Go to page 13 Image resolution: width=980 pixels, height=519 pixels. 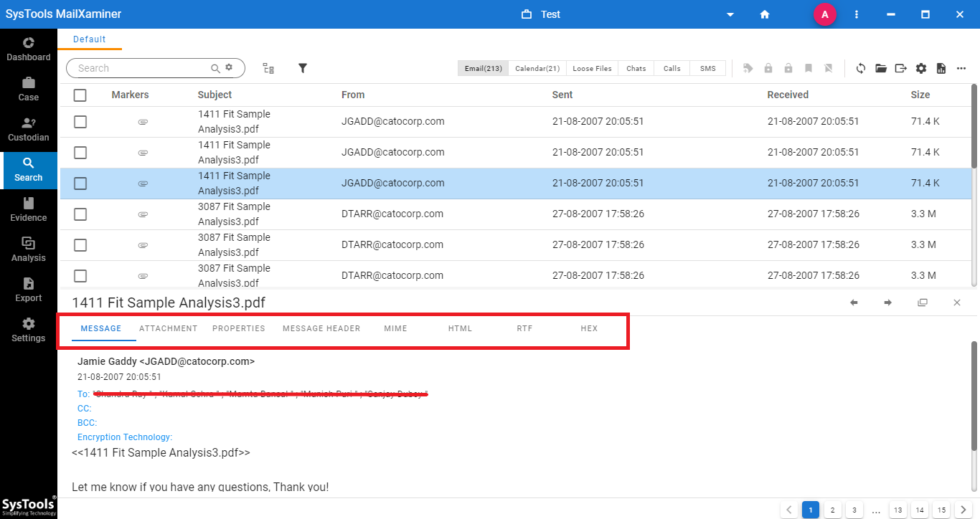[897, 510]
